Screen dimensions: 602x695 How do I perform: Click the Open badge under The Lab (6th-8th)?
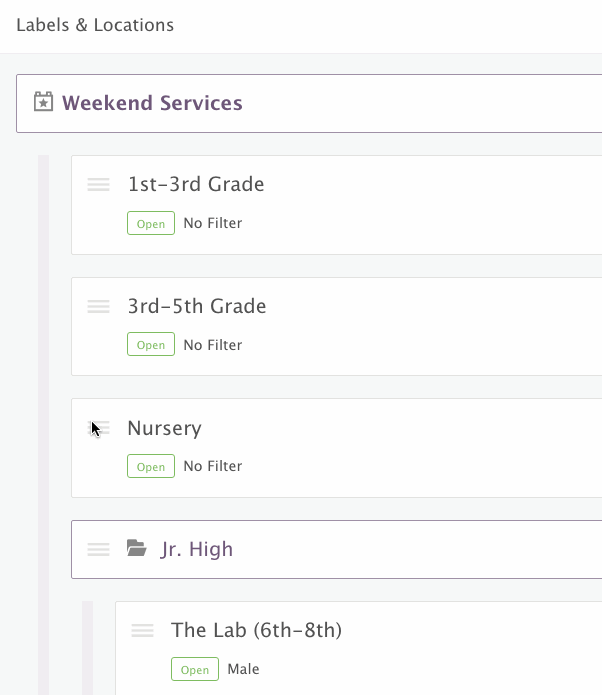[x=195, y=669]
